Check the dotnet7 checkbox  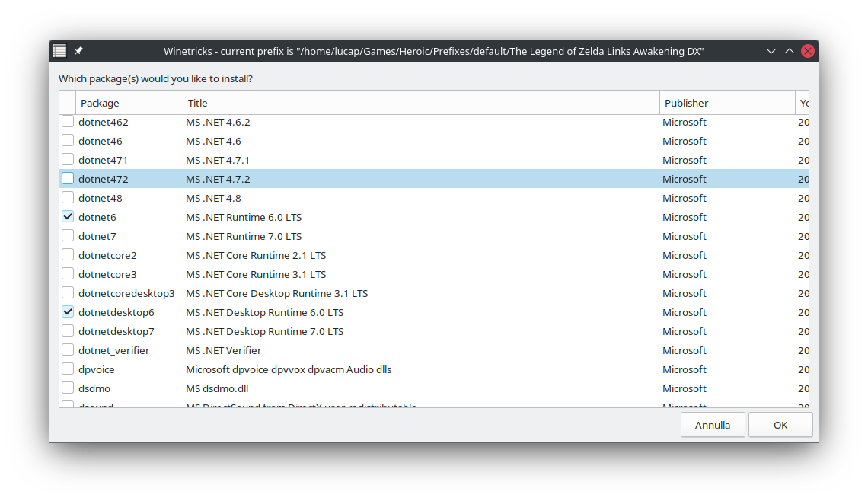tap(68, 235)
